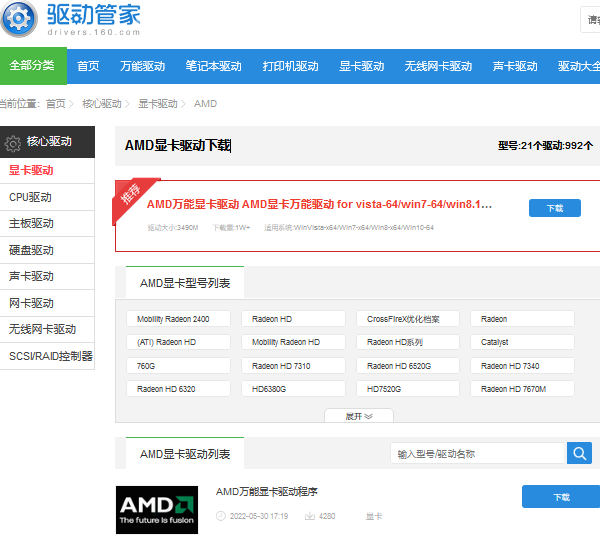Click the 核心驱动 sidebar header
This screenshot has height=539, width=600.
pyautogui.click(x=47, y=142)
